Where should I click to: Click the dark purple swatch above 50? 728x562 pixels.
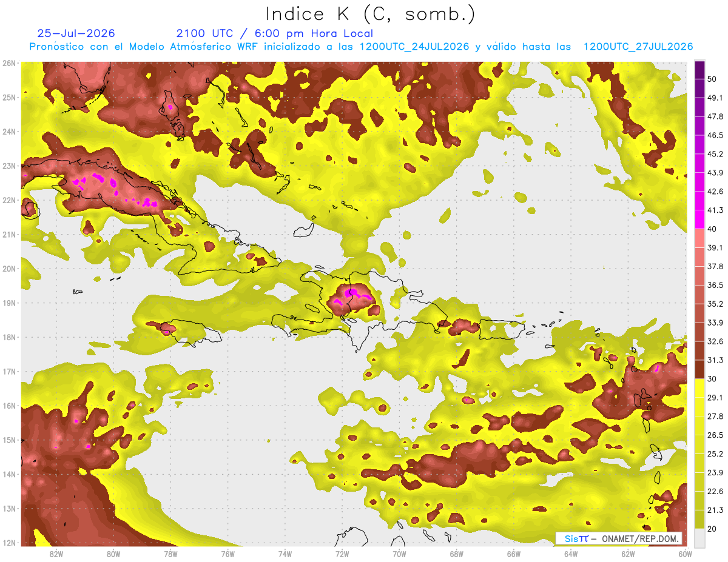(x=699, y=70)
